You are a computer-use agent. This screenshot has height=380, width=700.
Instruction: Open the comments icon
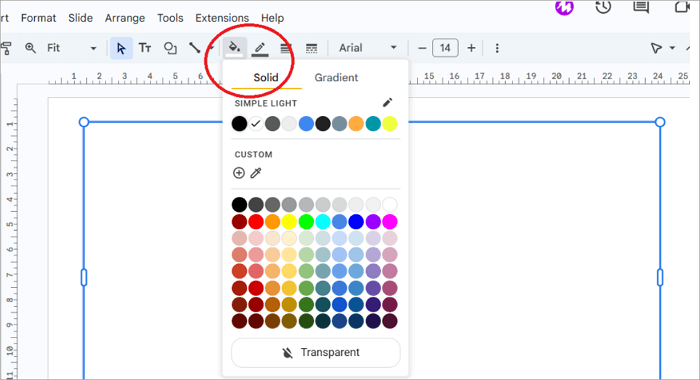641,7
